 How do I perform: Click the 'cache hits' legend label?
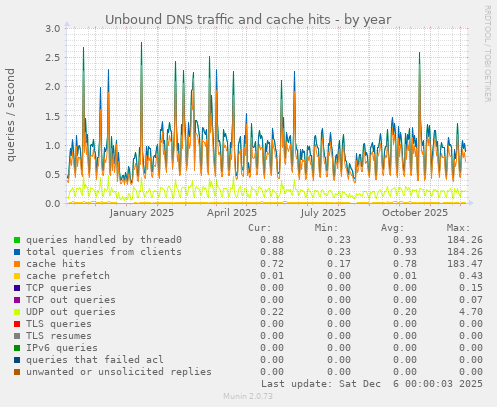click(x=56, y=264)
